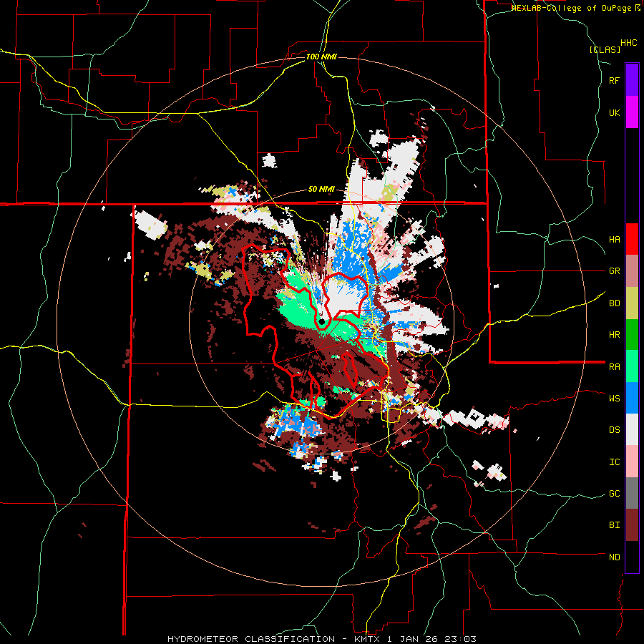
Task: Click the RA legend label
Action: (x=614, y=367)
